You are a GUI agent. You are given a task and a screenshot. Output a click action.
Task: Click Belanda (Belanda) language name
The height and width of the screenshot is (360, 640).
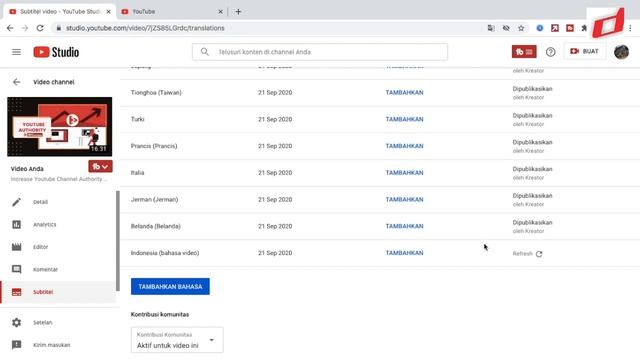[156, 226]
